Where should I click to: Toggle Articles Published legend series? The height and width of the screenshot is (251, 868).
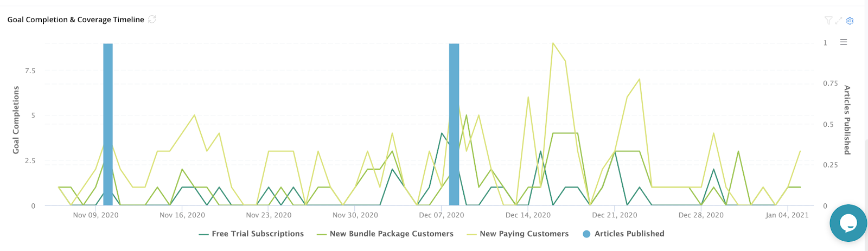pyautogui.click(x=623, y=234)
